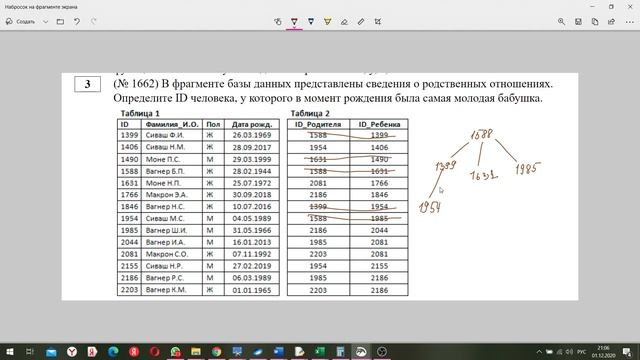
Task: Copy the snip to clipboard
Action: [x=595, y=22]
